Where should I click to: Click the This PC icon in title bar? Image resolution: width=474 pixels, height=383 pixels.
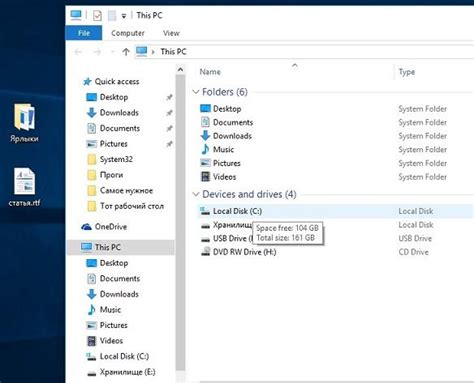[x=76, y=15]
